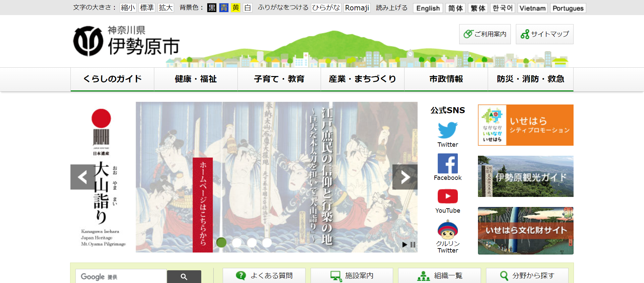Image resolution: width=644 pixels, height=283 pixels.
Task: Open いせはらシティプロモーション banner
Action: tap(526, 125)
